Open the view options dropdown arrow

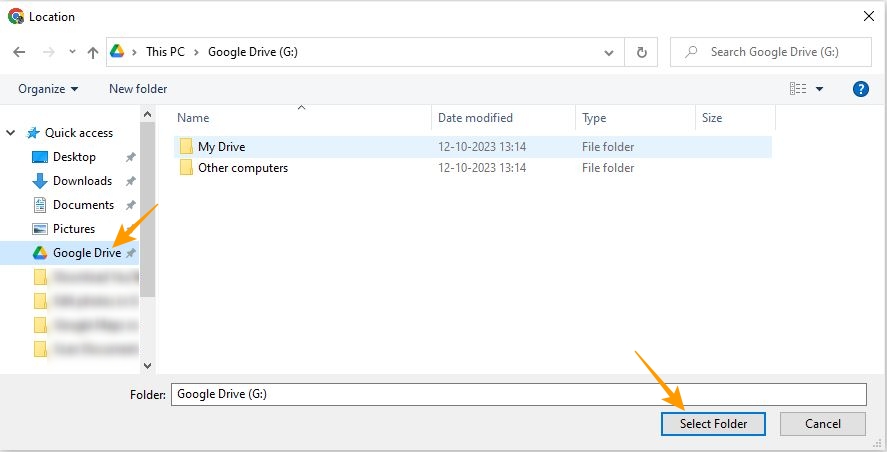(819, 89)
